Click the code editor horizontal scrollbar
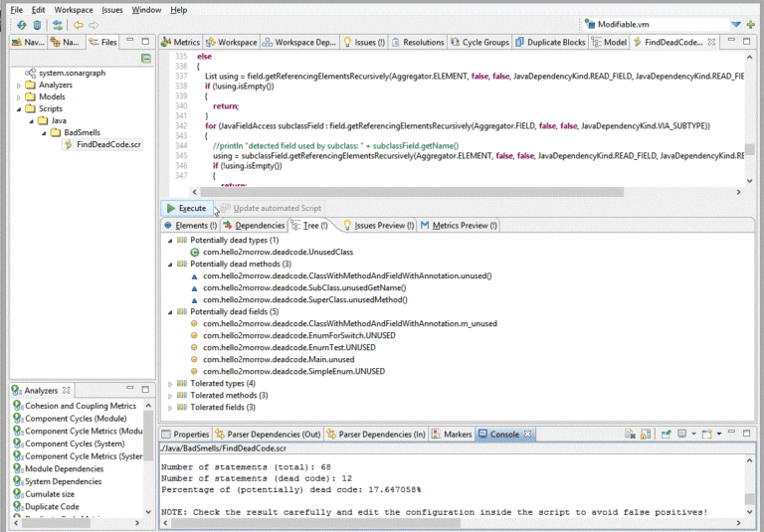The width and height of the screenshot is (764, 532). 412,192
